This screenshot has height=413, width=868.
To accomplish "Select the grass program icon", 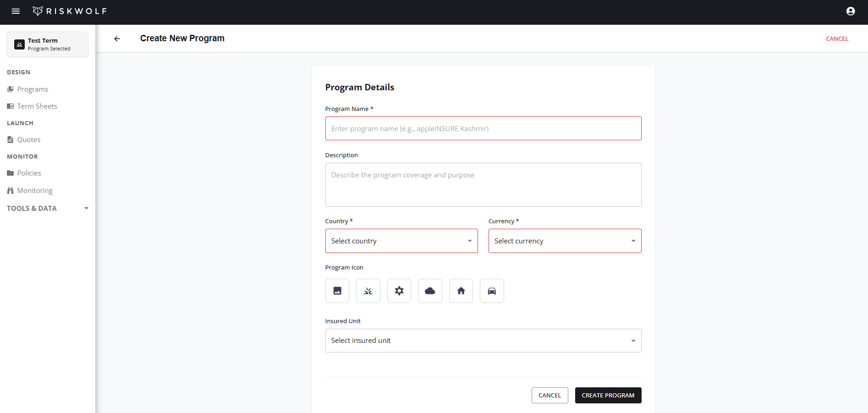I will pyautogui.click(x=368, y=291).
